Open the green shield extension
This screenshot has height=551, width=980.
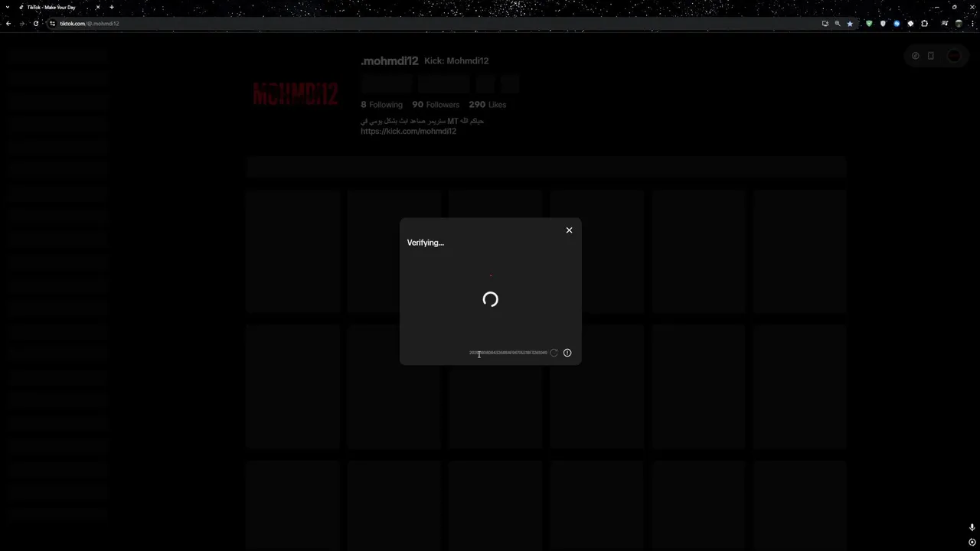(869, 24)
